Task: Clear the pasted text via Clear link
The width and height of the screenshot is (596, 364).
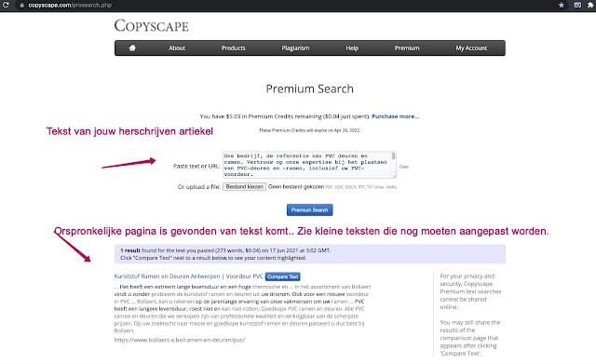Action: 403,167
